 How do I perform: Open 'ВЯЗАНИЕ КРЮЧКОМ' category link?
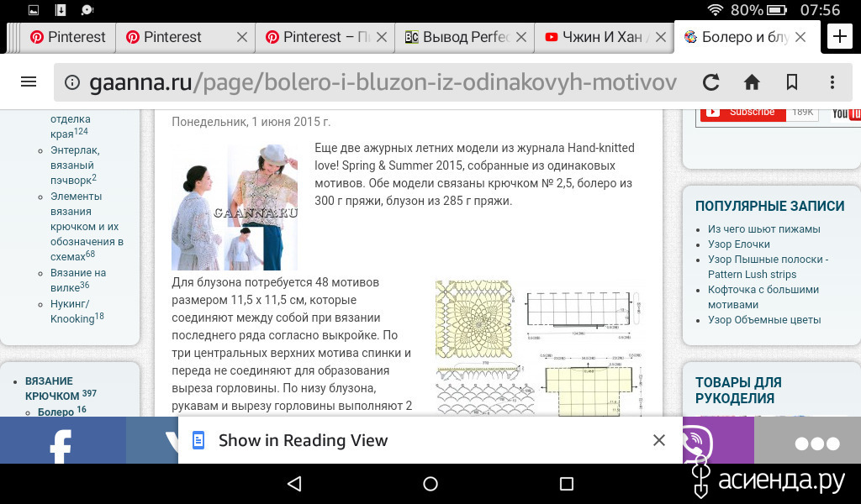[61, 388]
